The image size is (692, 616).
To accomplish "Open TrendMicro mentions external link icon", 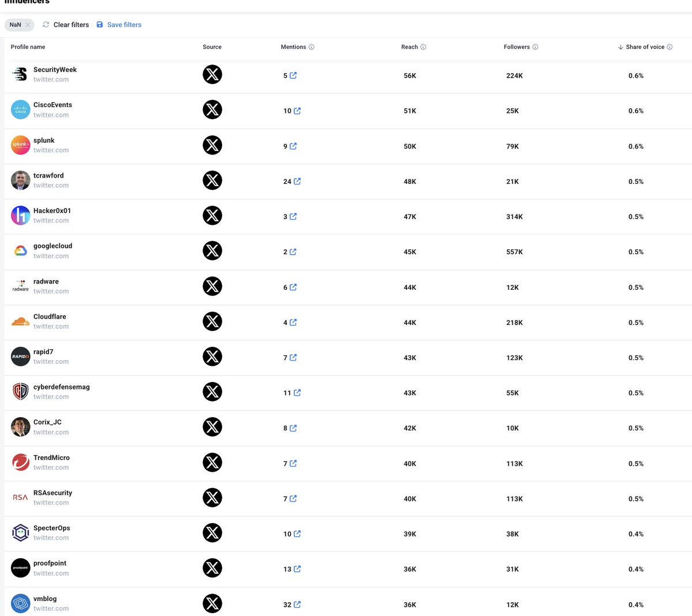I will point(293,463).
